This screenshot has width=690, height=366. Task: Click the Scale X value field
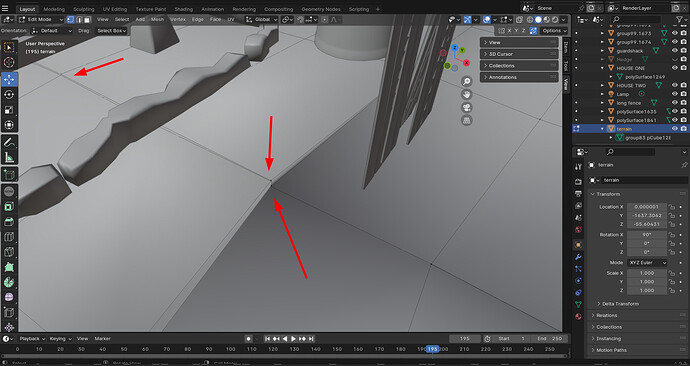pyautogui.click(x=646, y=273)
